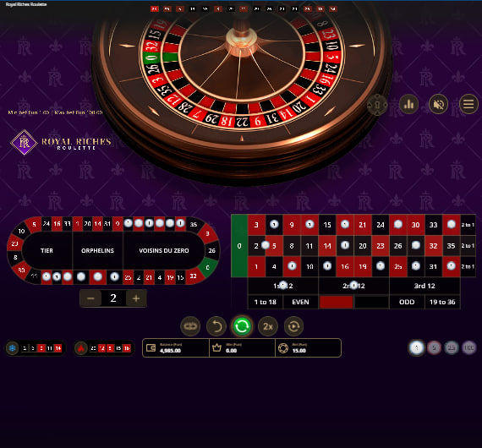Bet on VOISINS DU ZERO section
482x448 pixels.
[164, 250]
